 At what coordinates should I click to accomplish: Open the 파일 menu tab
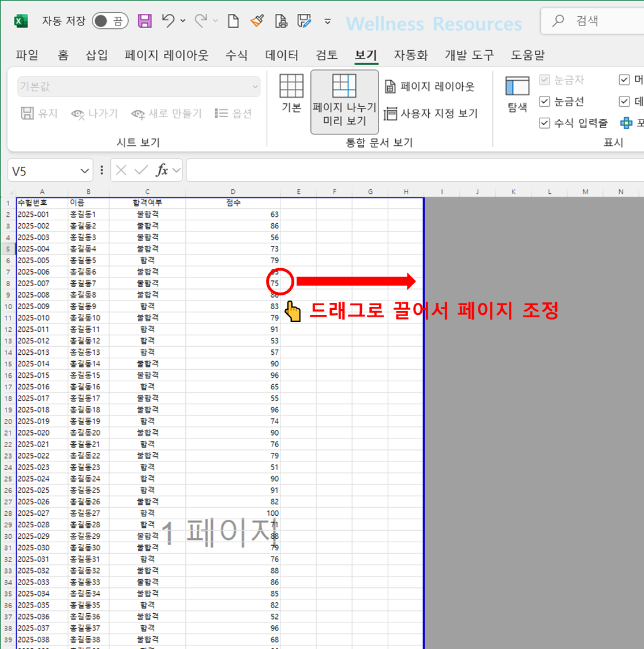tap(27, 55)
